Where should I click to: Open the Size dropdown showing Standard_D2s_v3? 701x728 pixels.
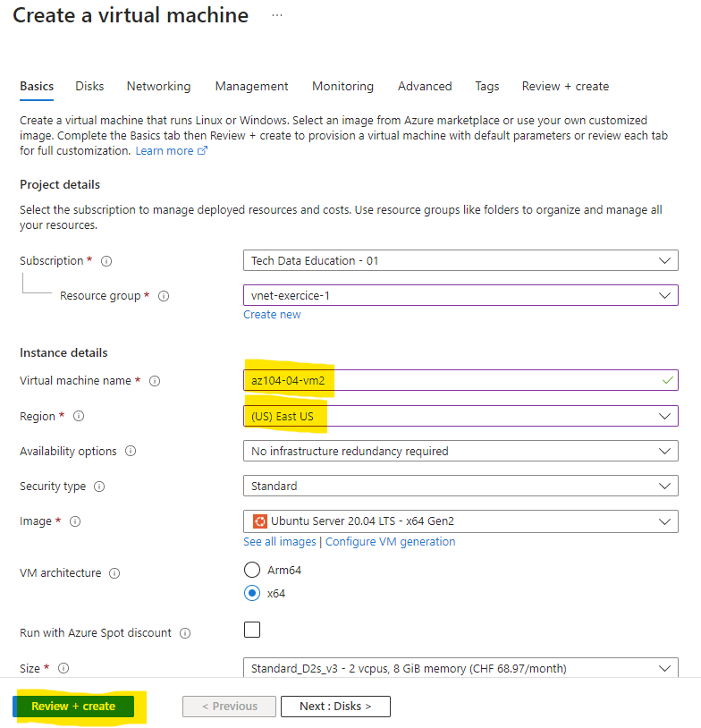(460, 668)
